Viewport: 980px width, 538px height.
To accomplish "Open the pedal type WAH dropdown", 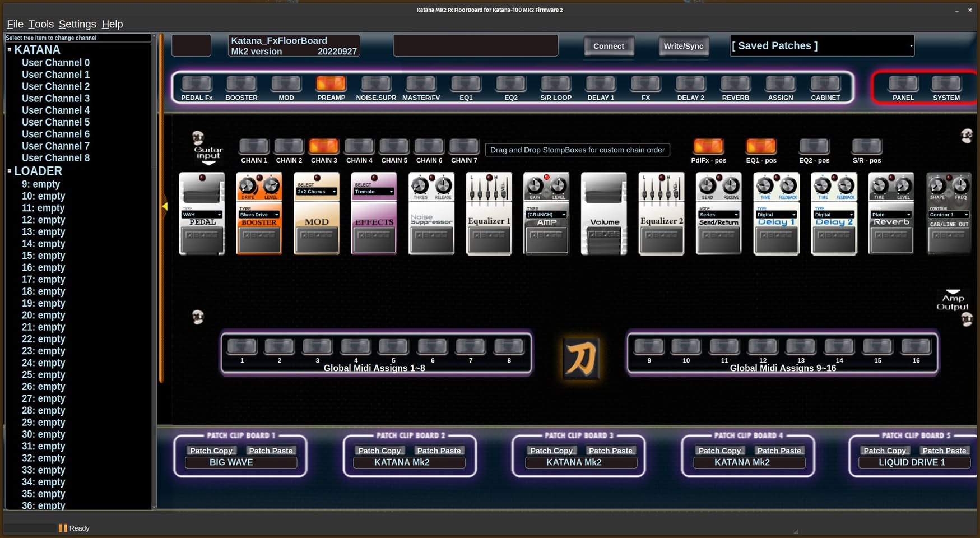I will click(x=202, y=215).
